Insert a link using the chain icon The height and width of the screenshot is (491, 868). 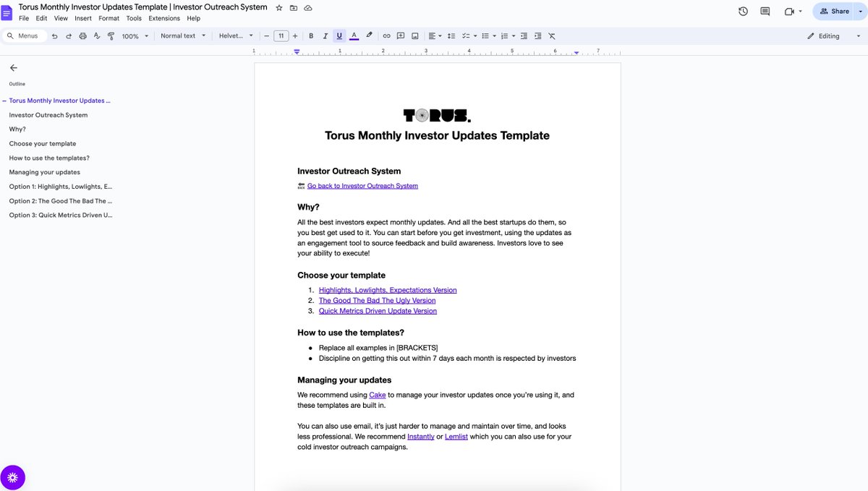387,36
